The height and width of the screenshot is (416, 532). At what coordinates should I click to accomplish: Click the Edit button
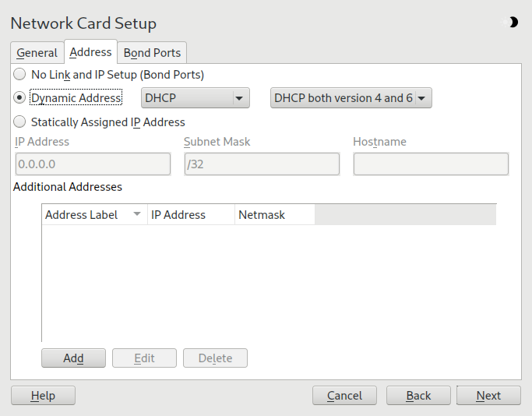pyautogui.click(x=144, y=358)
